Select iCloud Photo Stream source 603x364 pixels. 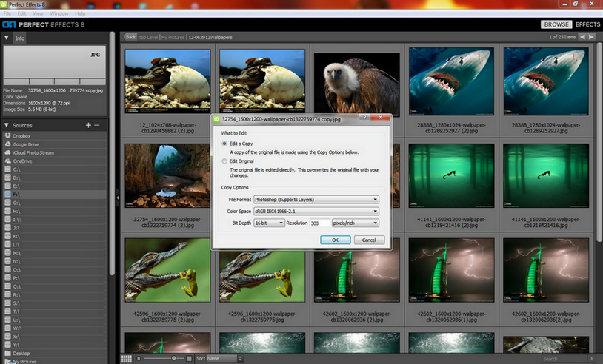pyautogui.click(x=33, y=152)
